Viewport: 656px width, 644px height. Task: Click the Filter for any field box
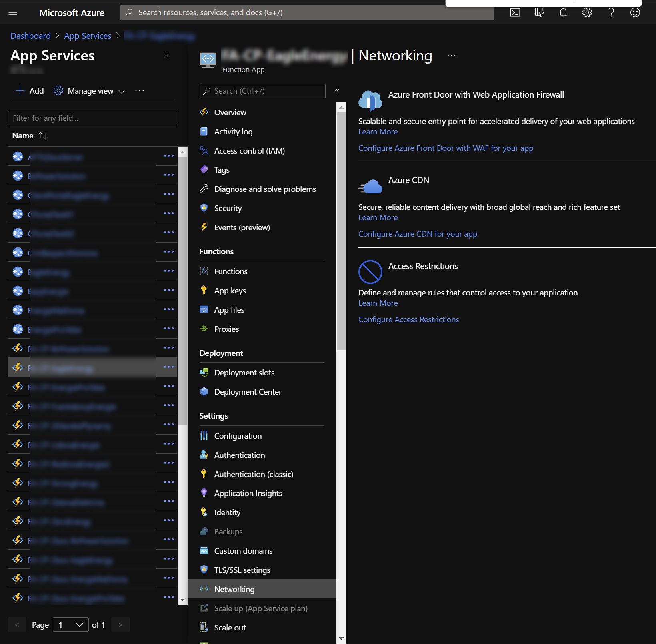coord(93,118)
